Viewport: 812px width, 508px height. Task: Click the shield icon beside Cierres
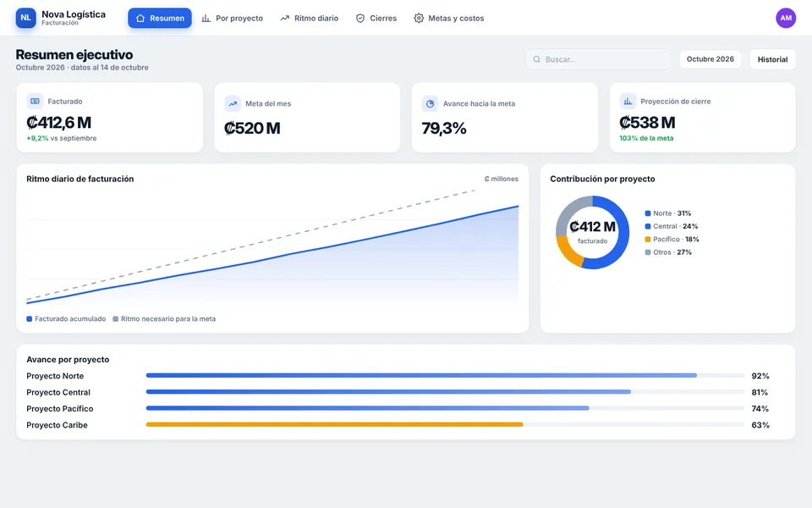360,18
